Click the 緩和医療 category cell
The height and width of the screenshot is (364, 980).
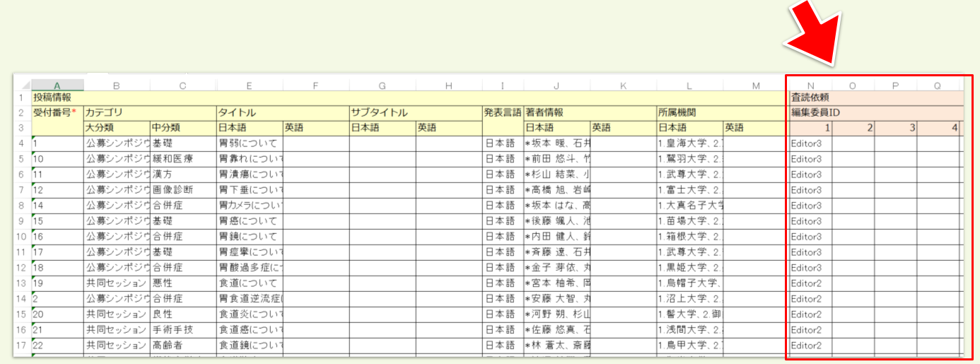[183, 159]
